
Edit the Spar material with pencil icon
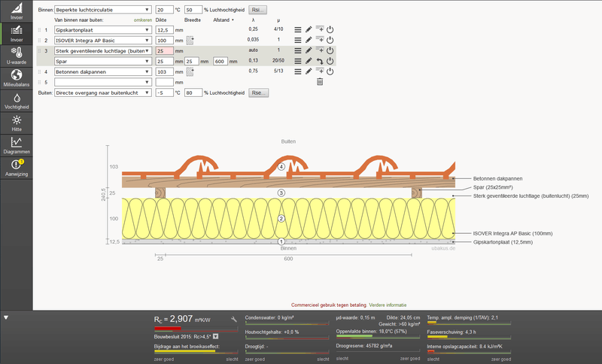[309, 61]
